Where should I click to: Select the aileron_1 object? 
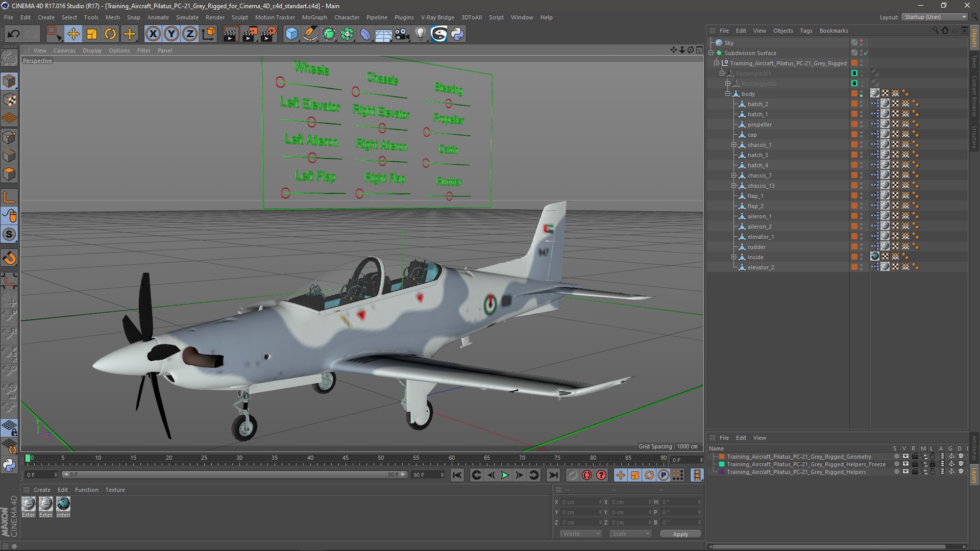coord(759,216)
